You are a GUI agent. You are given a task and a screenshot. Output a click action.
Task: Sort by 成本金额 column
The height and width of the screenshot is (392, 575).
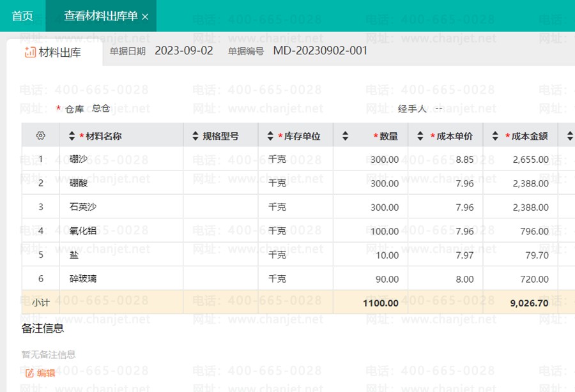(495, 136)
